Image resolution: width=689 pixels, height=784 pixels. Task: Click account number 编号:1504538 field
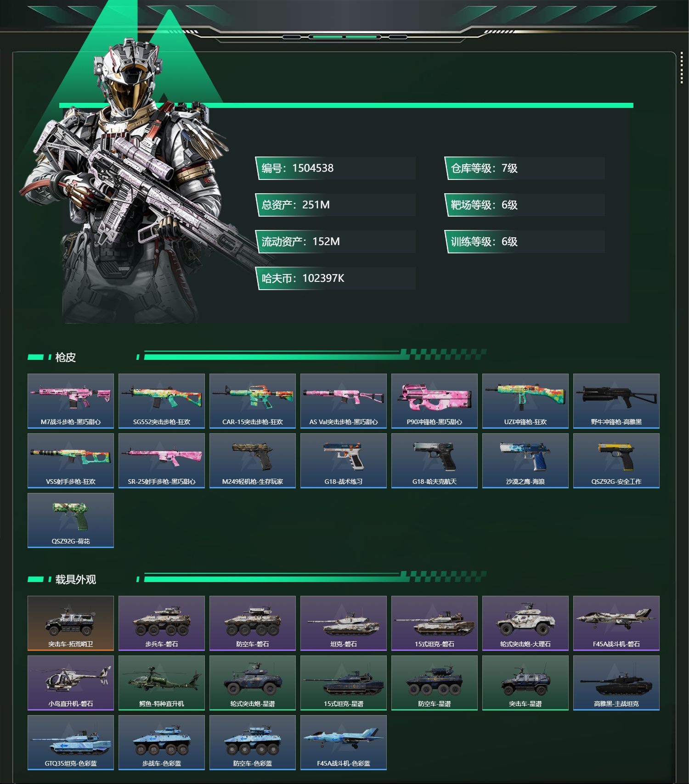[x=335, y=168]
